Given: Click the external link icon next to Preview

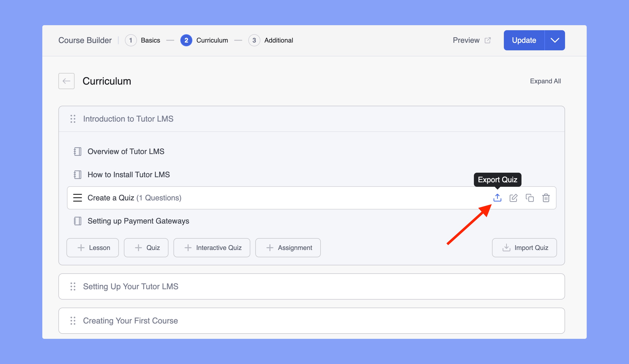Looking at the screenshot, I should pos(488,40).
